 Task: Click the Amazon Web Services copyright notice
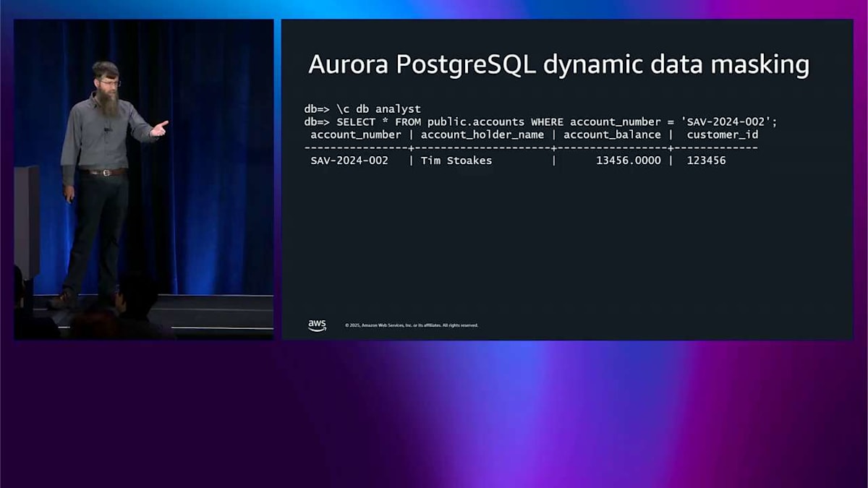pyautogui.click(x=412, y=325)
